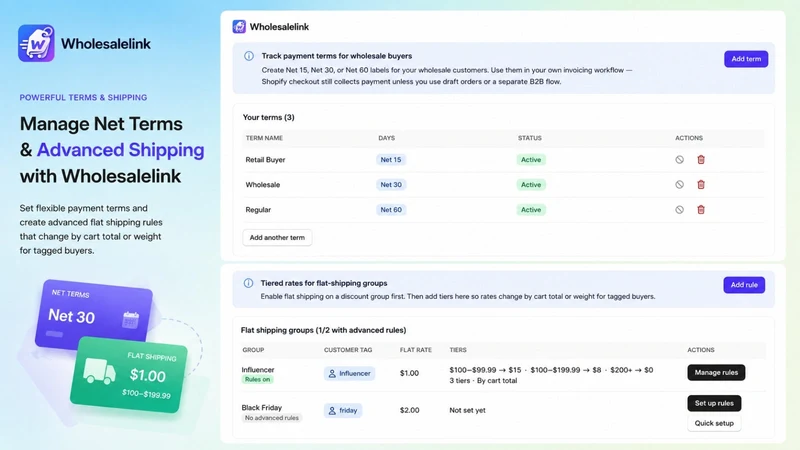The width and height of the screenshot is (800, 450).
Task: Click POWERFUL TERMS & SHIPPING label
Action: [x=83, y=97]
